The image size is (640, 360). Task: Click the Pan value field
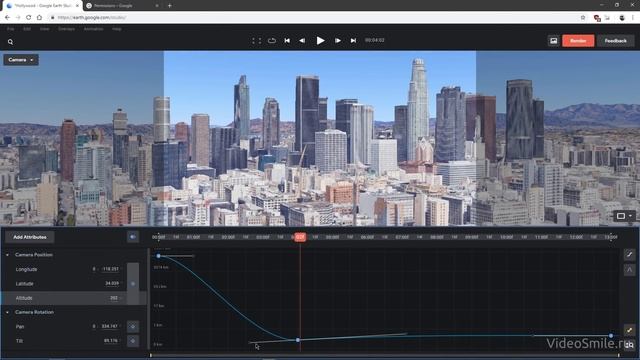point(109,326)
